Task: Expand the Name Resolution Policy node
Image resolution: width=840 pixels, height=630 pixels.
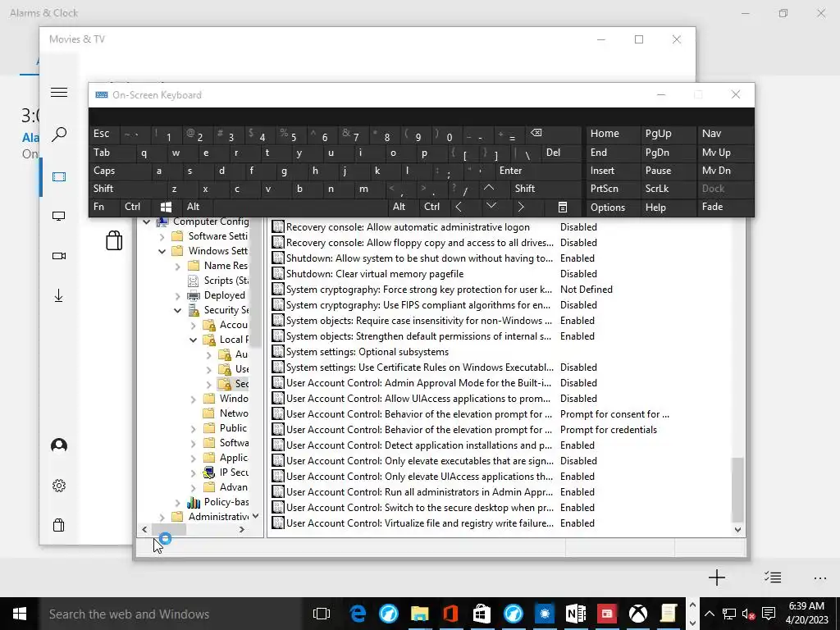Action: 178,266
